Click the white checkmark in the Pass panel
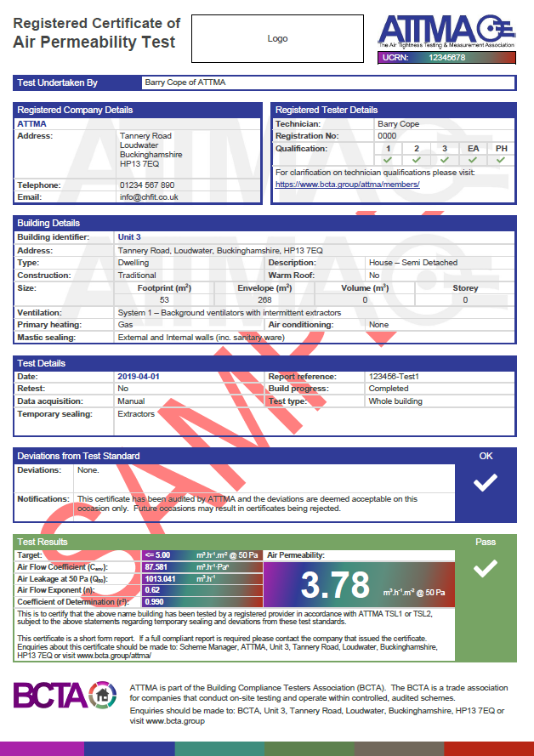Screen dimensions: 534x756 click(x=486, y=569)
